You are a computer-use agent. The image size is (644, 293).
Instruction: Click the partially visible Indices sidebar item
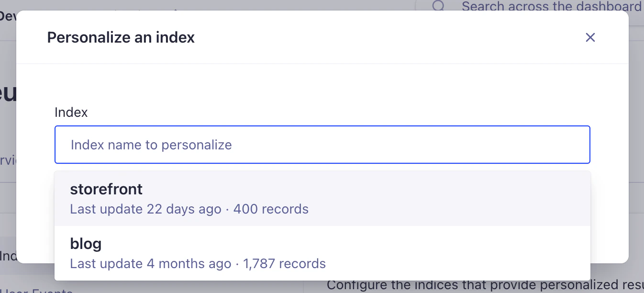pos(7,256)
